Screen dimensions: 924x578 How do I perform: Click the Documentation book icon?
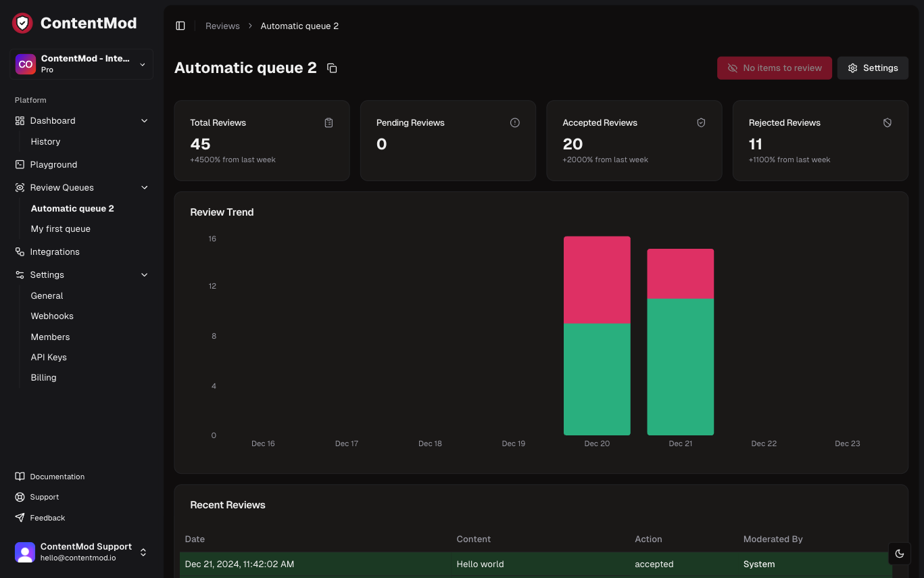coord(20,477)
